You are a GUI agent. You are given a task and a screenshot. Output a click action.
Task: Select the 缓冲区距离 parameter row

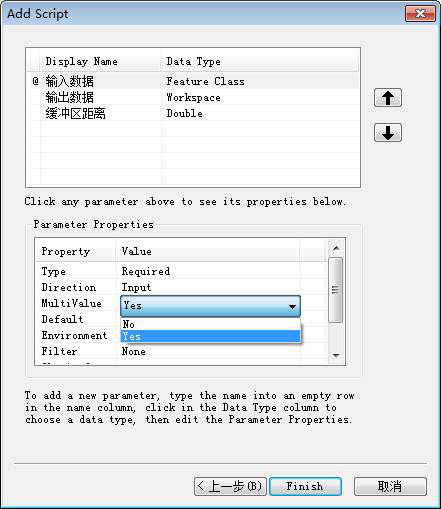pos(193,113)
